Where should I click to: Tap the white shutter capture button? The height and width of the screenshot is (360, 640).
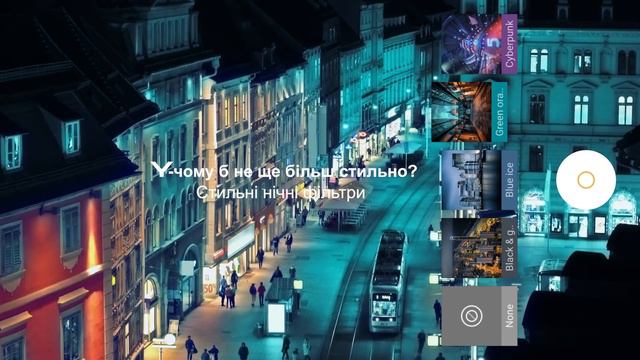coord(586,180)
